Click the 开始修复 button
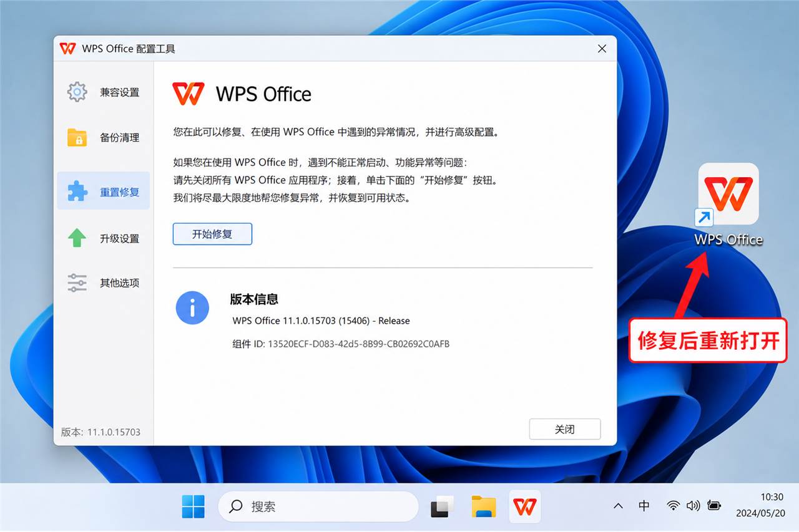799x532 pixels. tap(212, 234)
